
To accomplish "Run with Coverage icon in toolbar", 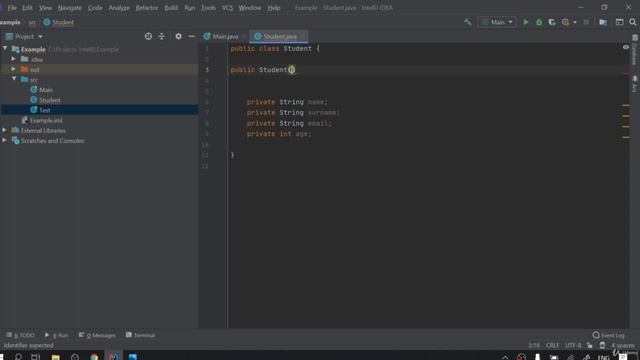I will click(552, 22).
